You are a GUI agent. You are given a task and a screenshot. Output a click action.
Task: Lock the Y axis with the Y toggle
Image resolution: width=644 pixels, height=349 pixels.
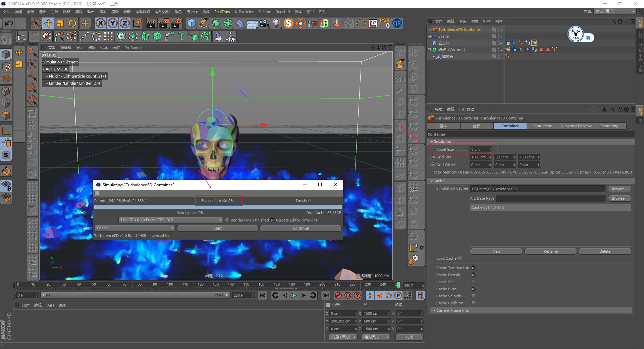click(112, 23)
